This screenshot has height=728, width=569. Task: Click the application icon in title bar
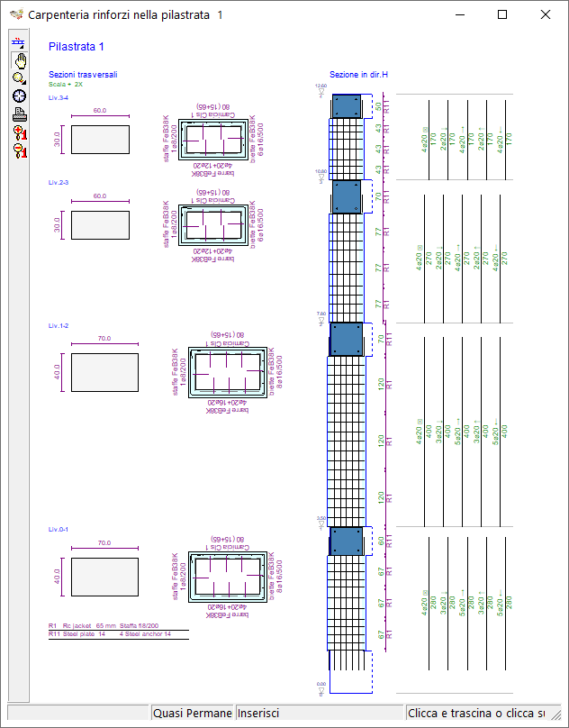[15, 14]
